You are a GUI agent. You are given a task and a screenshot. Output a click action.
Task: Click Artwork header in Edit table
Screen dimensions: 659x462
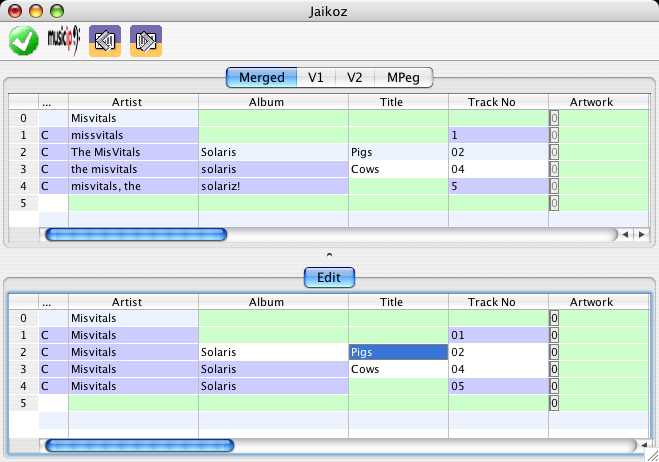[x=599, y=302]
